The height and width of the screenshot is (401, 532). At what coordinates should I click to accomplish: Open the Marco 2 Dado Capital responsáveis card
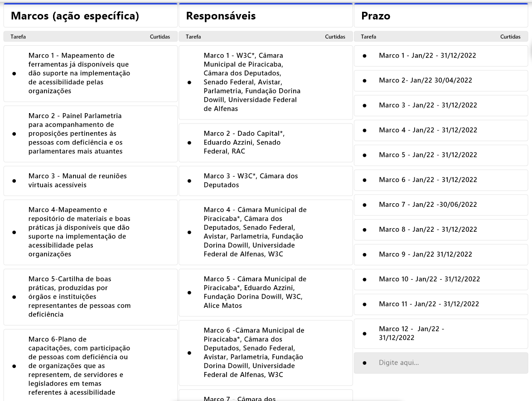pos(244,143)
